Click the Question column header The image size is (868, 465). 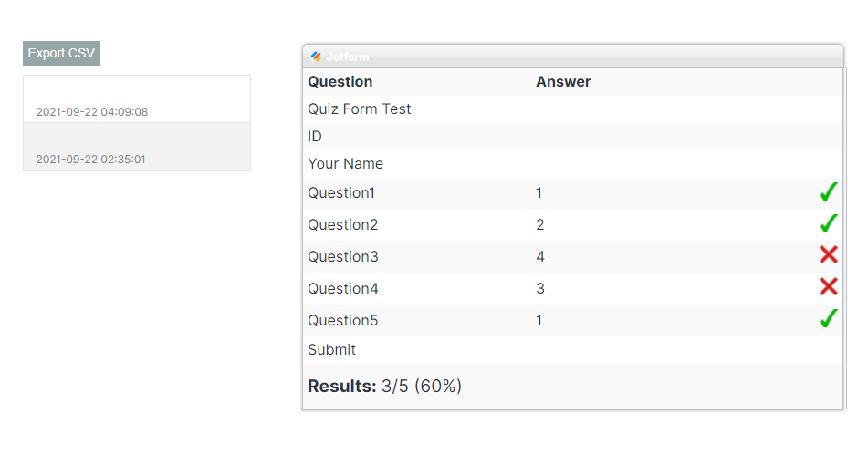[x=340, y=82]
